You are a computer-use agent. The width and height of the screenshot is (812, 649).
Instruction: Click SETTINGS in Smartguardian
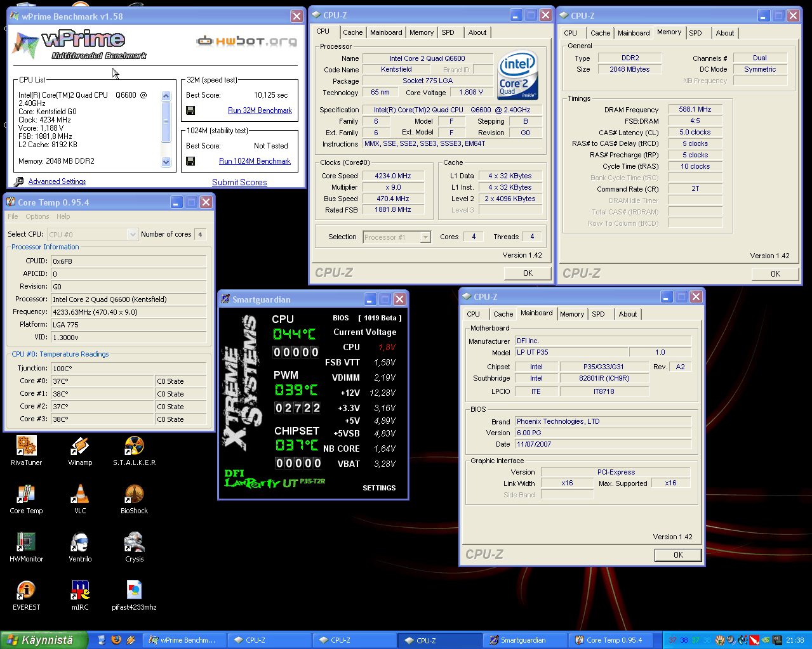379,488
